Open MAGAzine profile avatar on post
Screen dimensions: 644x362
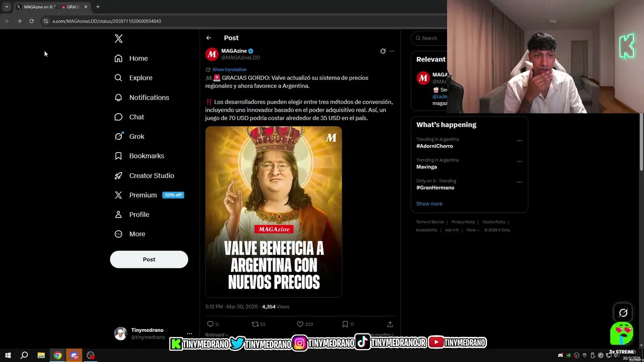(x=212, y=54)
